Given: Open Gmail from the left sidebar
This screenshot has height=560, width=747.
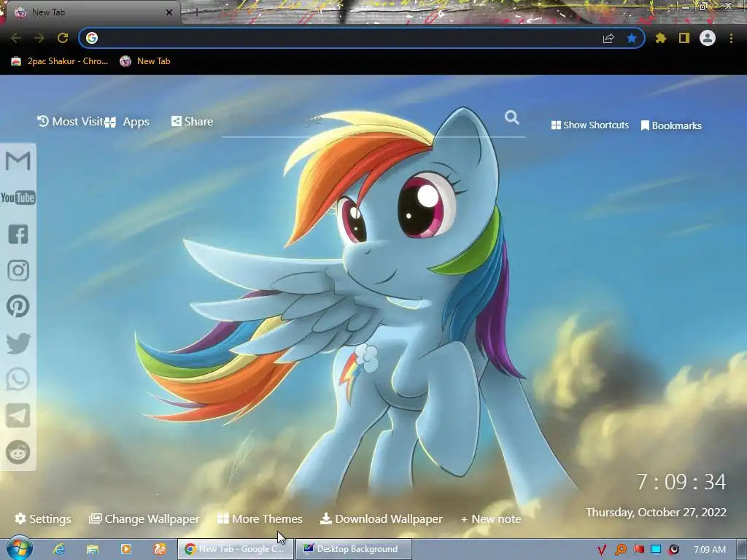Looking at the screenshot, I should tap(18, 161).
